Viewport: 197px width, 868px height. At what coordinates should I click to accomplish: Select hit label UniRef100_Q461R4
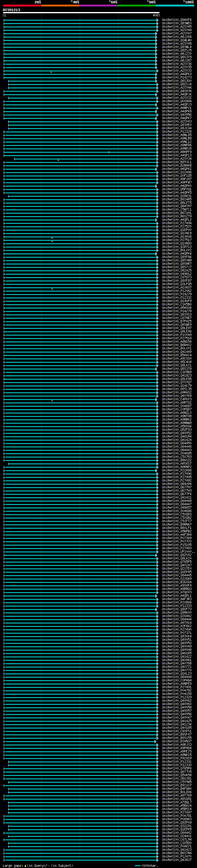coord(177,436)
